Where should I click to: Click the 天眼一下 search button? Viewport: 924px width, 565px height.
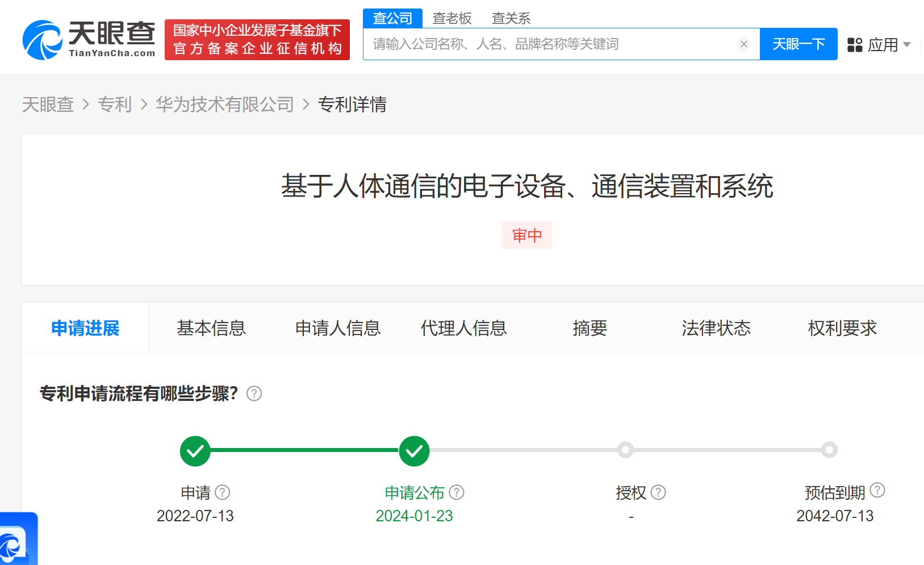(798, 44)
